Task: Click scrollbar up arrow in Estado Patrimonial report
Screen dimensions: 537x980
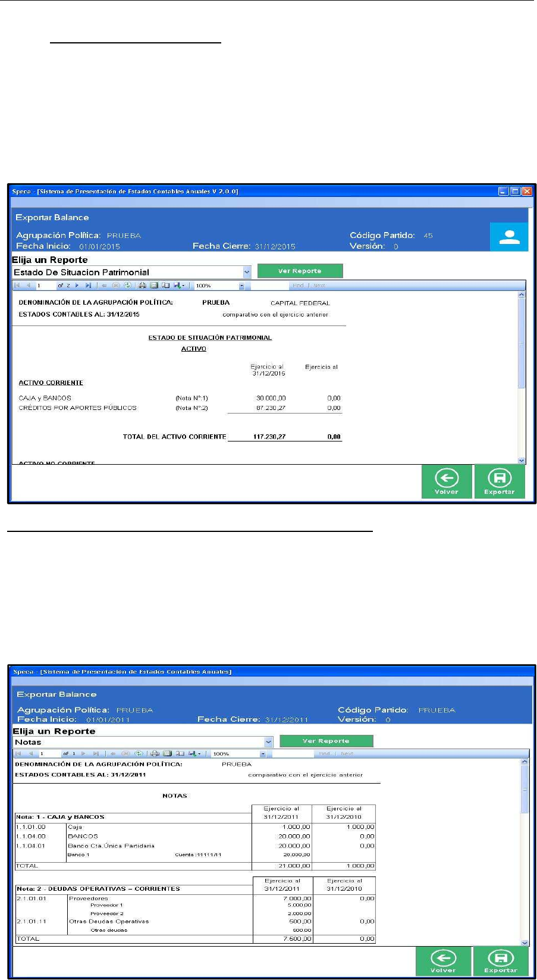Action: coord(522,295)
